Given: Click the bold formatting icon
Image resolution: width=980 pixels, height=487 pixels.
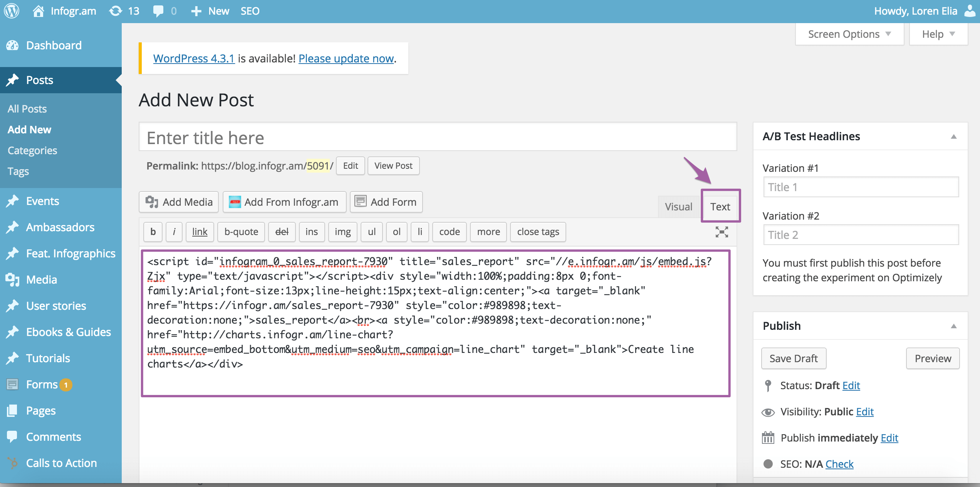Looking at the screenshot, I should click(152, 231).
